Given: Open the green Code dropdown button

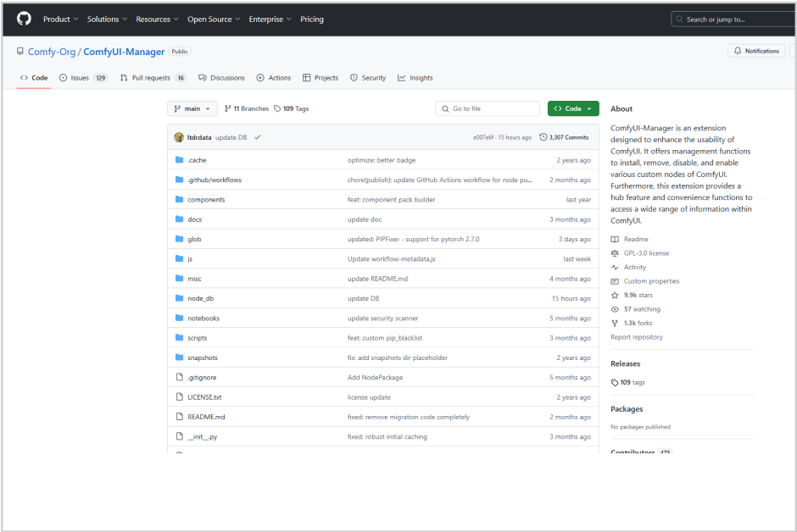Looking at the screenshot, I should pos(573,108).
